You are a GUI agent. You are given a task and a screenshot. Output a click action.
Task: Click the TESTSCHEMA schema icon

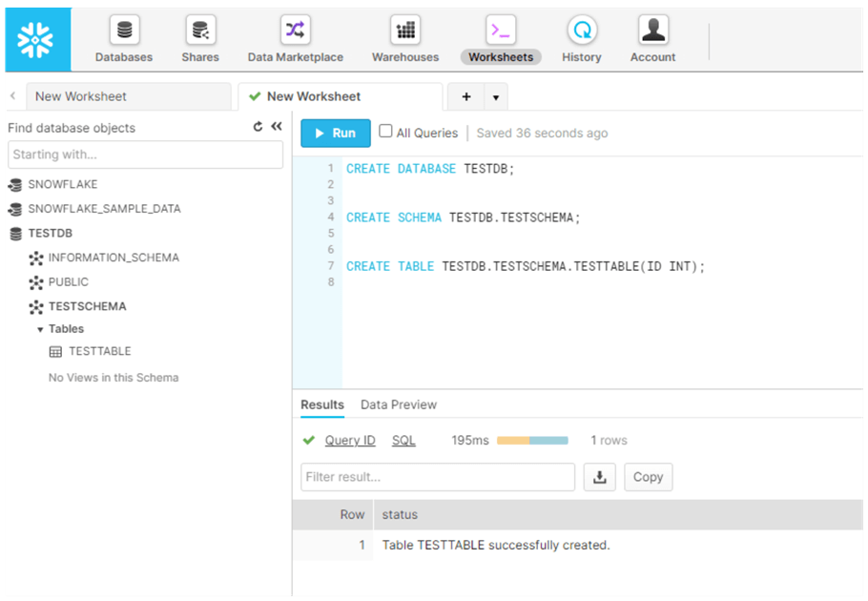[36, 307]
